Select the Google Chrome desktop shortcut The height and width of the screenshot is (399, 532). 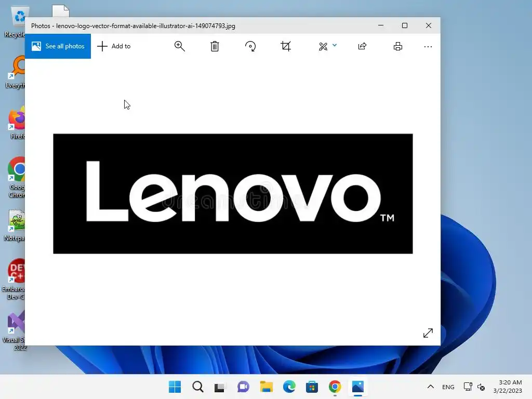pos(16,178)
